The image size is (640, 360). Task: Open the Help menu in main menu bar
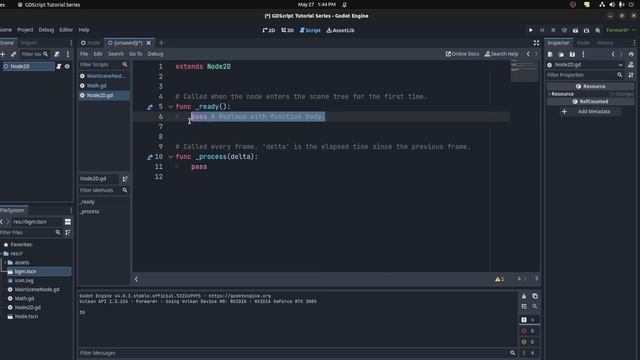coord(84,30)
